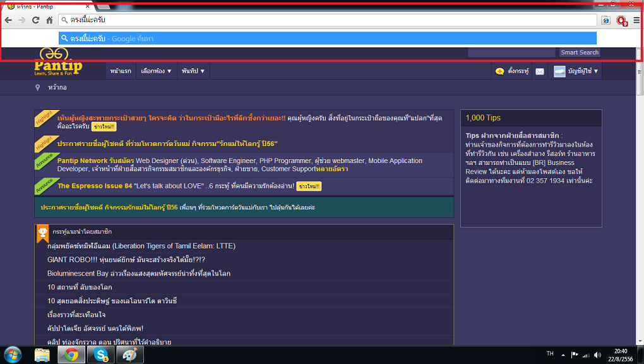
Task: Open Windows Explorer from the taskbar
Action: pos(42,355)
